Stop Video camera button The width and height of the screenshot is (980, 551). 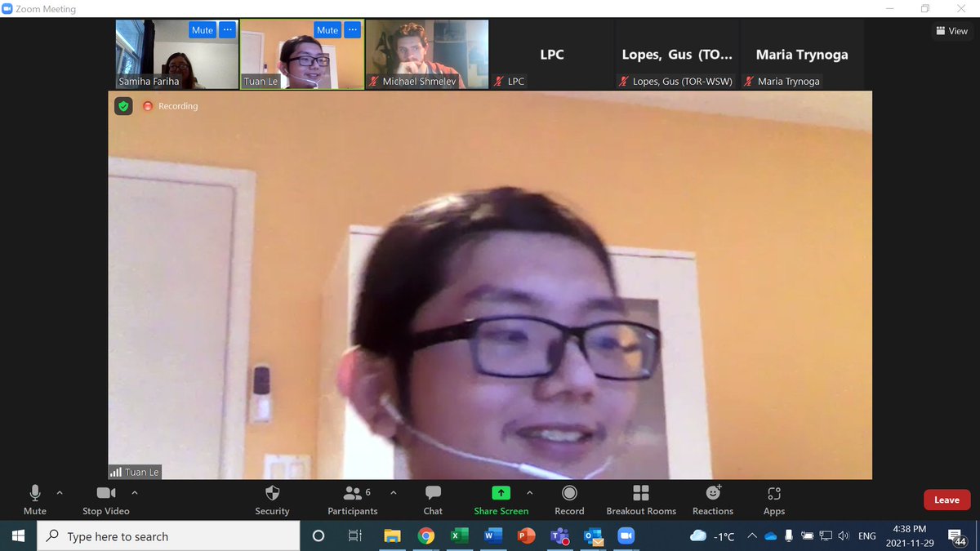pos(106,500)
